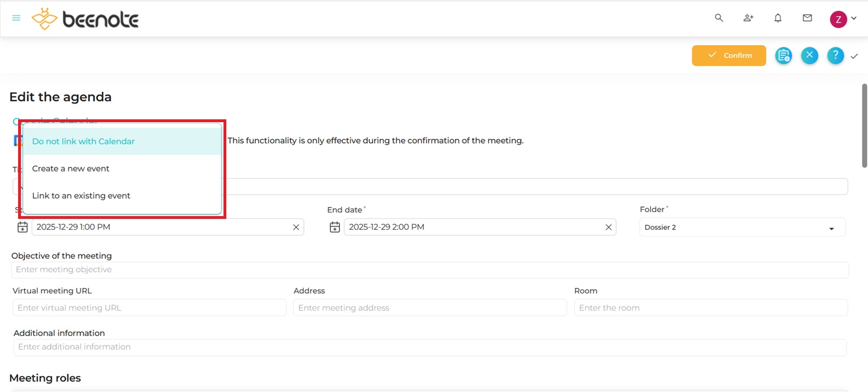
Task: Click the Google Calendar icon
Action: [x=17, y=140]
